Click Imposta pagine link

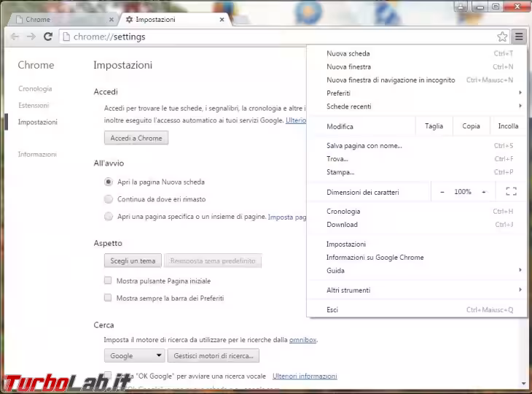287,217
